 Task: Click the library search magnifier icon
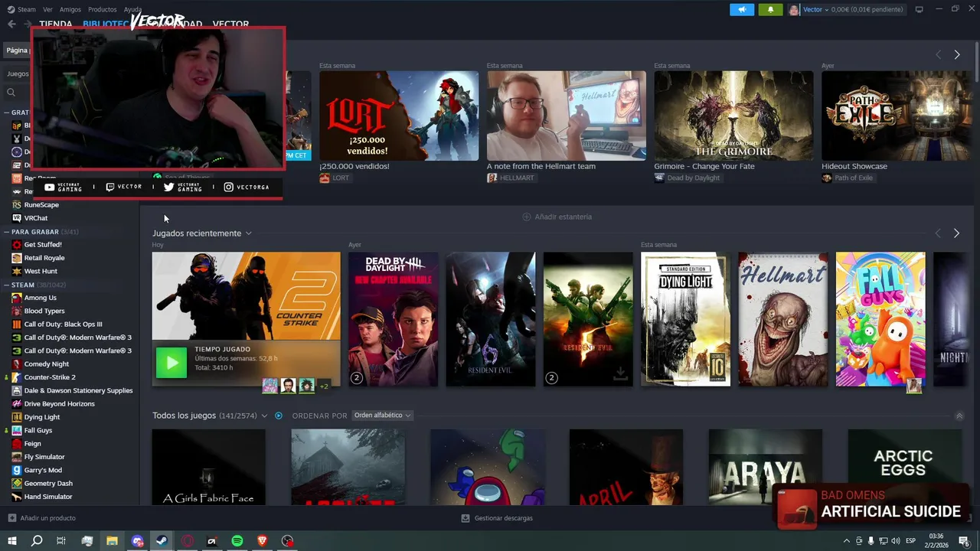click(11, 92)
